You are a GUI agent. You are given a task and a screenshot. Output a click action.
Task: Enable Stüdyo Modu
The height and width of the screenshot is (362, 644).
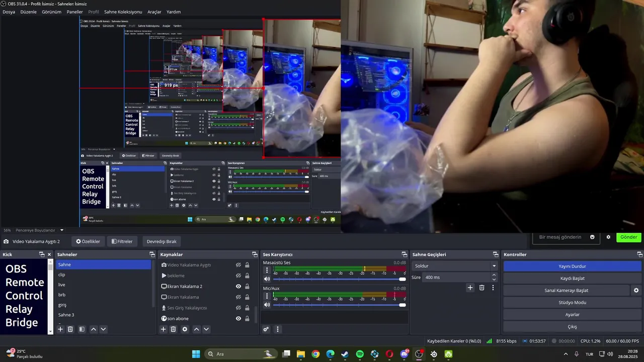[573, 303]
